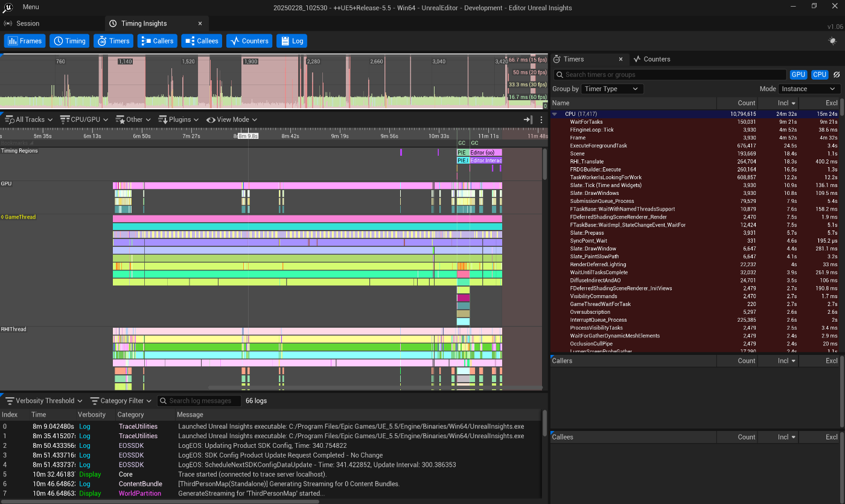845x504 pixels.
Task: Select the FEngineLoop::Tick timer row
Action: click(x=695, y=130)
